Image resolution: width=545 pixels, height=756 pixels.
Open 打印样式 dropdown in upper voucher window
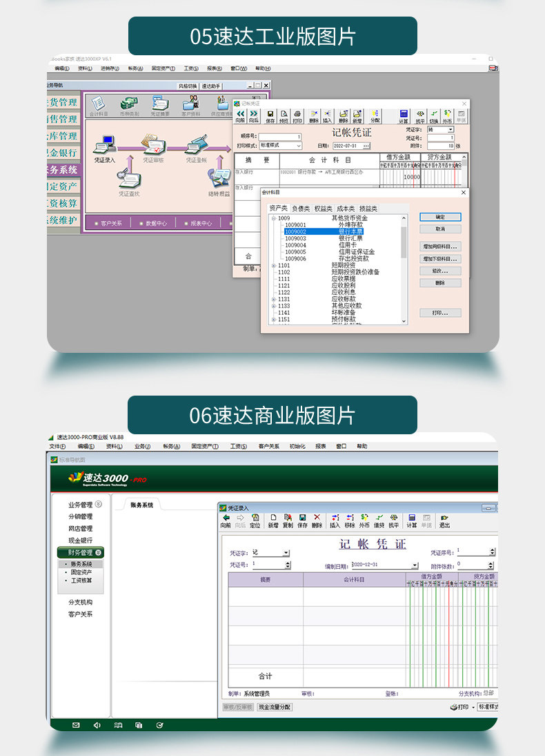pos(281,146)
